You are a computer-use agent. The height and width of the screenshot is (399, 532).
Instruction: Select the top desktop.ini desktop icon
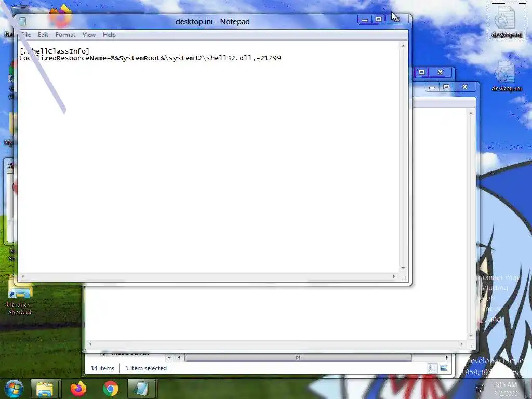coord(506,21)
